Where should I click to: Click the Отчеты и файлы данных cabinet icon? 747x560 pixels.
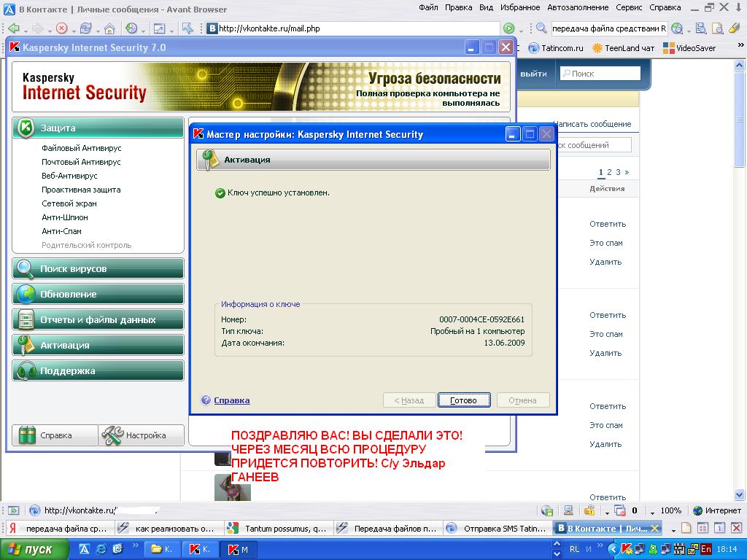tap(25, 320)
